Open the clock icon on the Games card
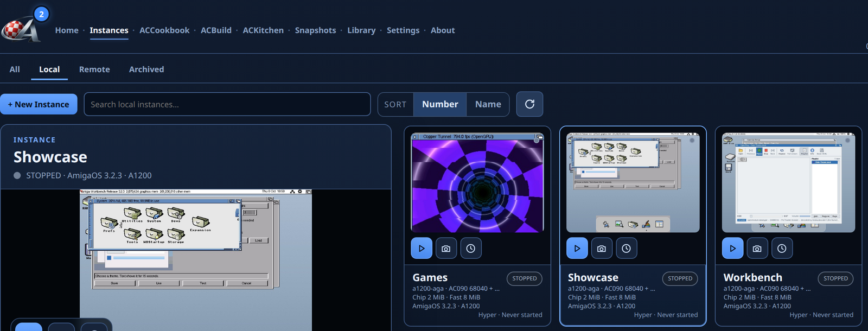Screen dimensions: 868x331 471,249
